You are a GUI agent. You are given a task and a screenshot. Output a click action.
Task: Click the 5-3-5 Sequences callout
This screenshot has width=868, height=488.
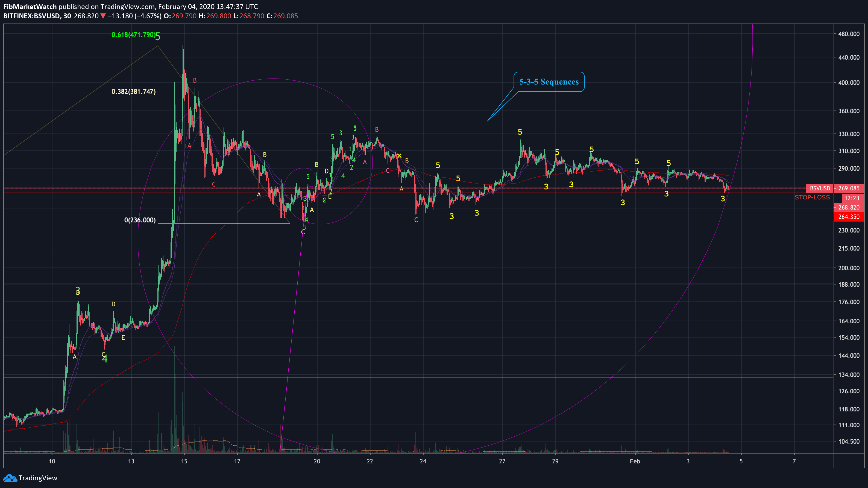point(549,82)
